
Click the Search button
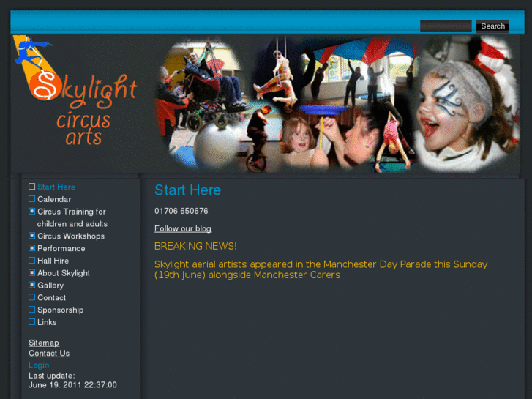coord(492,26)
